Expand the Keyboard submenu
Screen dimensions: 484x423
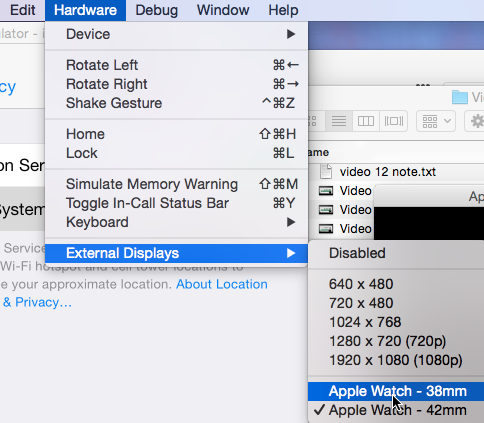(176, 222)
